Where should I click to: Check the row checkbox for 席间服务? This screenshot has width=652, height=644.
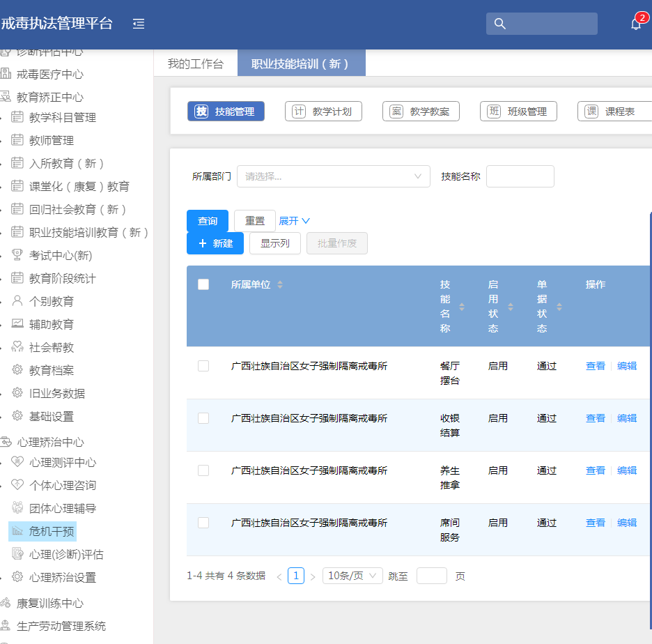[203, 523]
